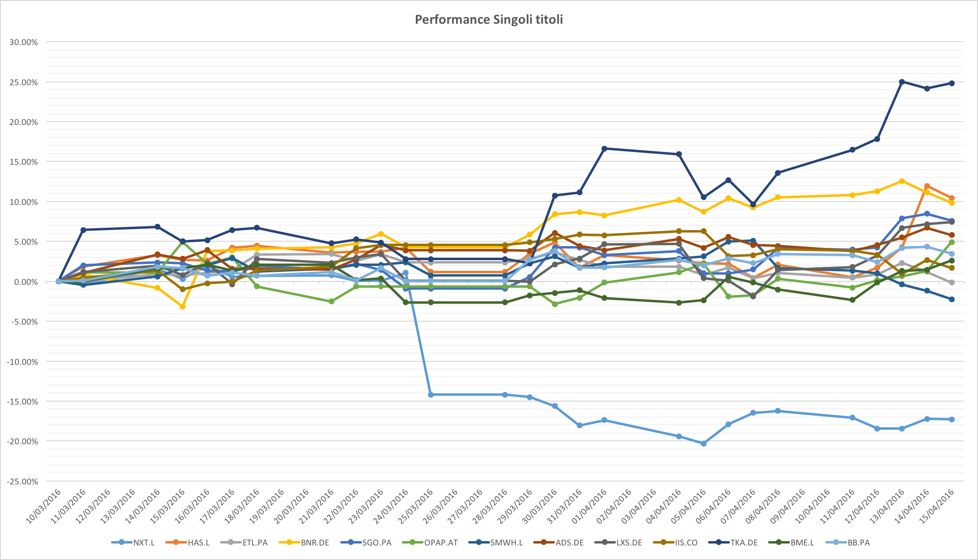
Task: Click the ADS.DE legend label
Action: 569,543
